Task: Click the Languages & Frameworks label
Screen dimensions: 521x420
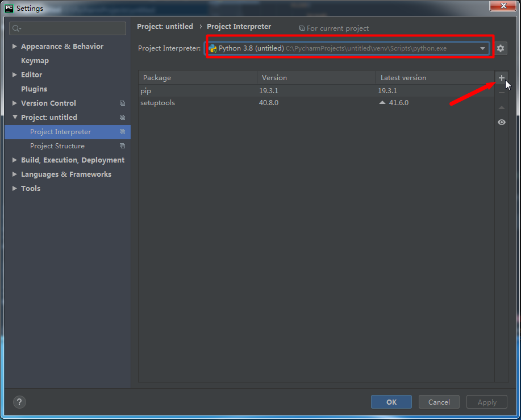Action: 66,174
